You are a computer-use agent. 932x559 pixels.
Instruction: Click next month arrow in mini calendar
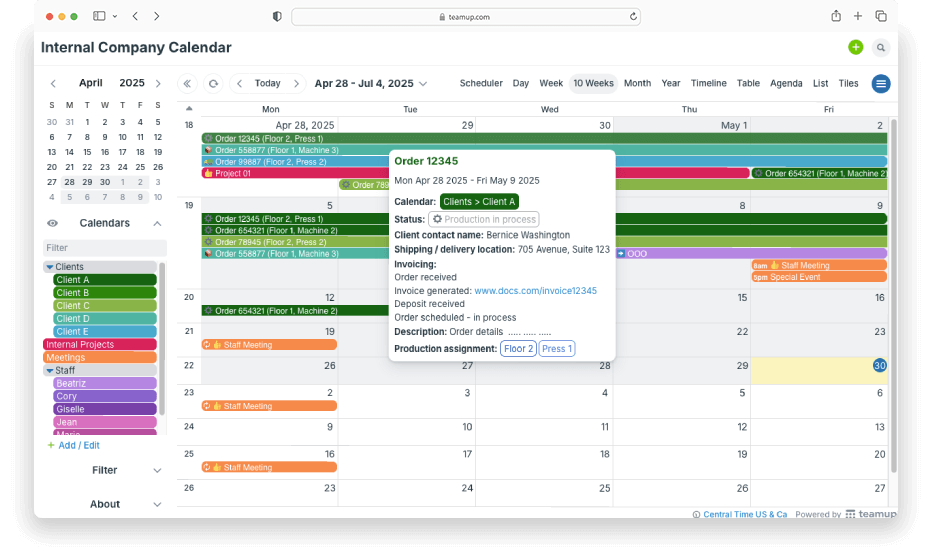158,83
